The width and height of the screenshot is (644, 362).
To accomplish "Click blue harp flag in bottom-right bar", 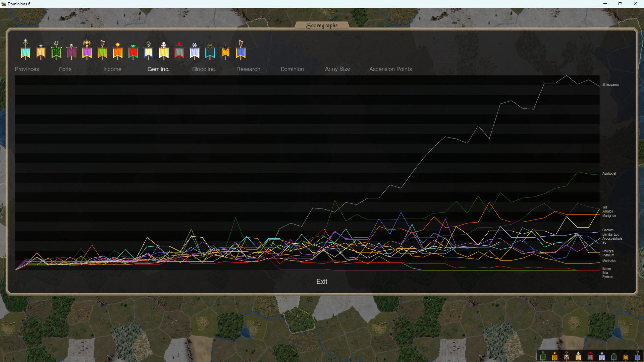I will pyautogui.click(x=637, y=356).
